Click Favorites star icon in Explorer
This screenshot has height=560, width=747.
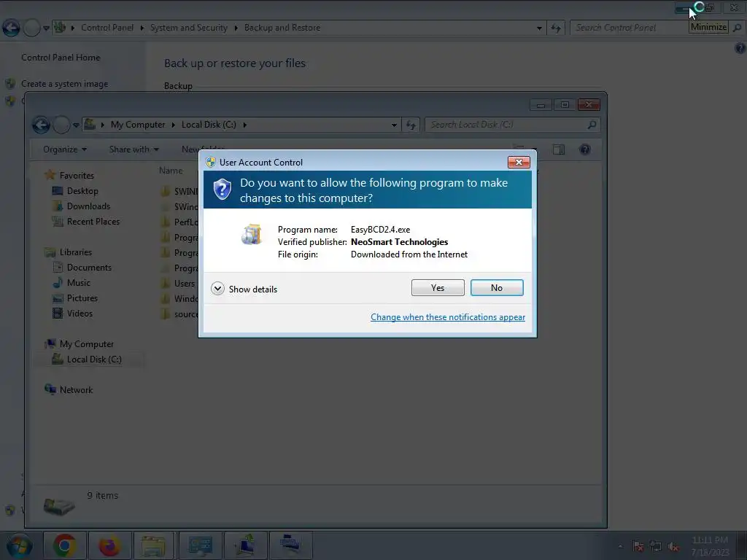tap(50, 175)
